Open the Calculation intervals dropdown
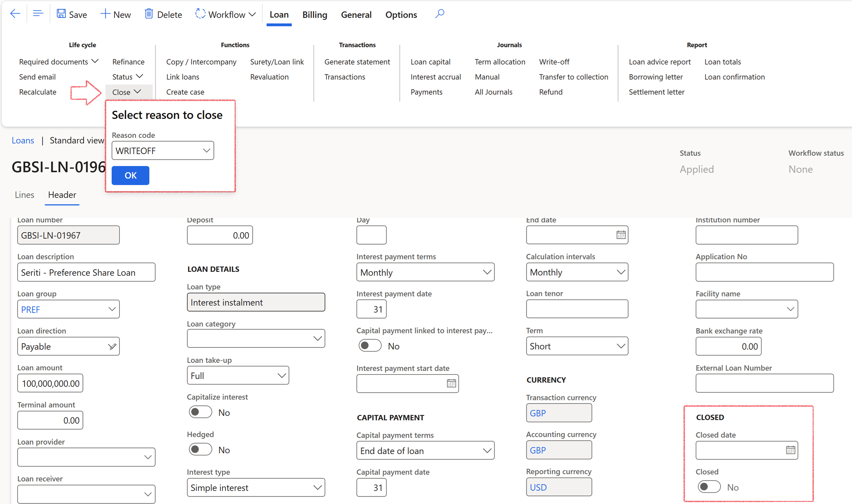Viewport: 852px width, 504px height. pyautogui.click(x=621, y=272)
